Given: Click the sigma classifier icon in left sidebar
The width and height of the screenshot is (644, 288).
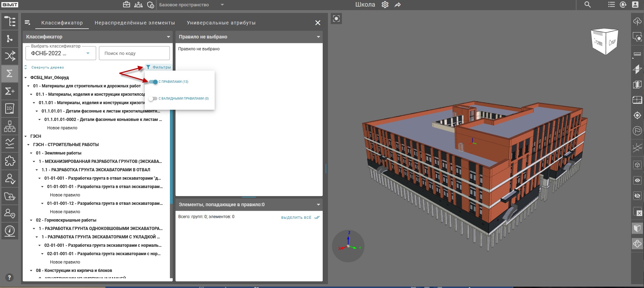Looking at the screenshot, I should [x=10, y=73].
